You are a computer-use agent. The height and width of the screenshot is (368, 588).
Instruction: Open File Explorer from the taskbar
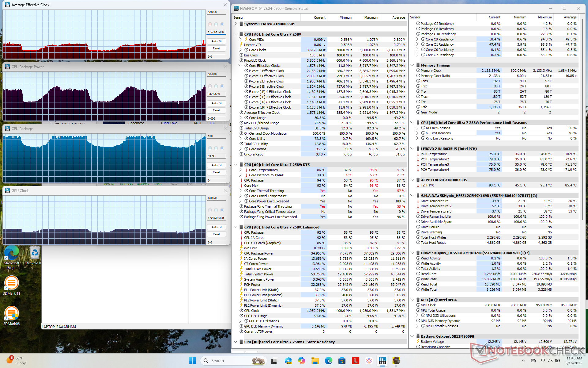tap(315, 361)
